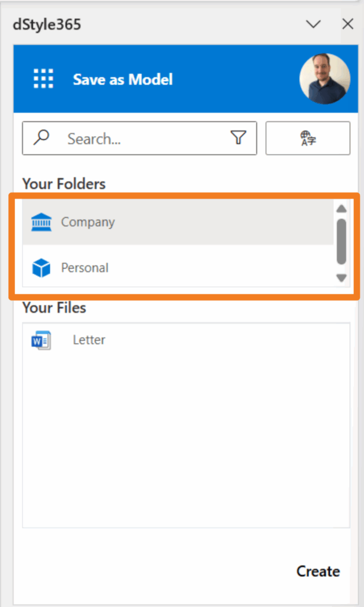Click the magnifying glass search icon
The image size is (364, 607).
tap(41, 138)
